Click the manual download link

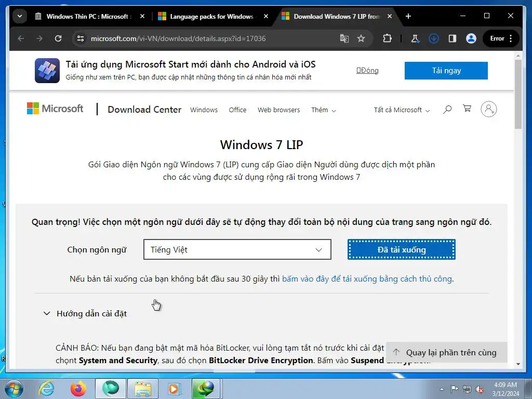tap(367, 279)
